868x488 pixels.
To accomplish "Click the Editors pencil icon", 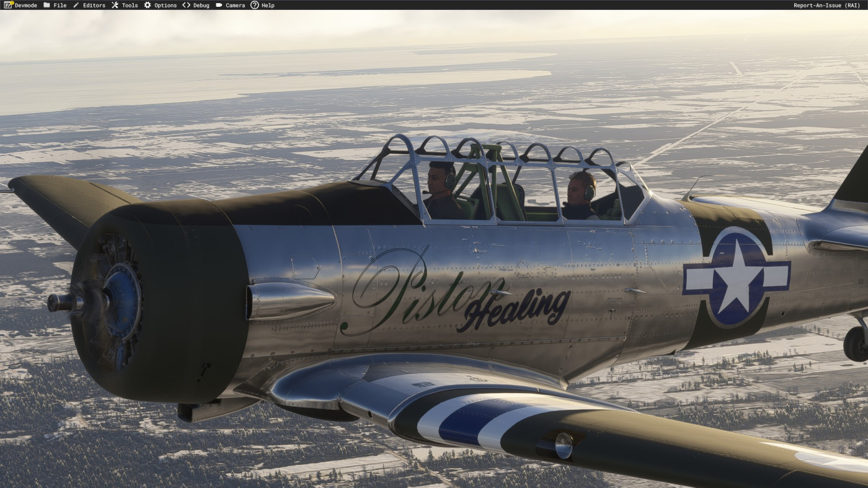I will pyautogui.click(x=76, y=5).
